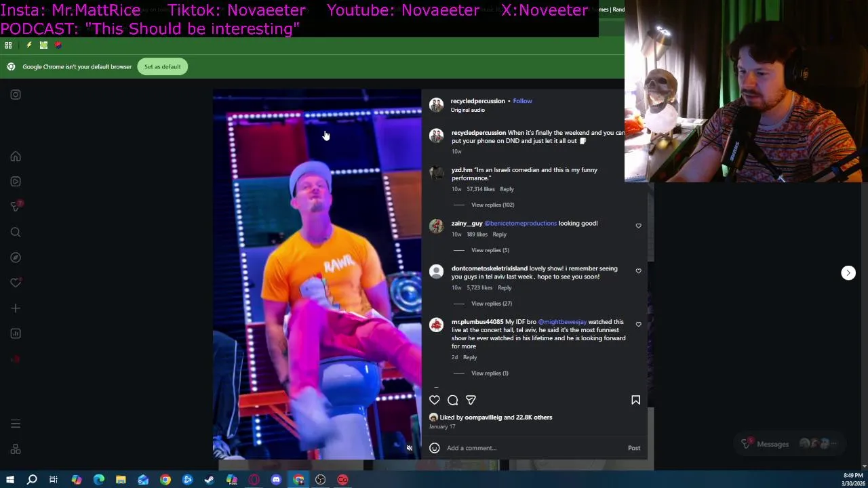Screen dimensions: 868x488
Task: Open the floating Messages panel
Action: pyautogui.click(x=790, y=444)
